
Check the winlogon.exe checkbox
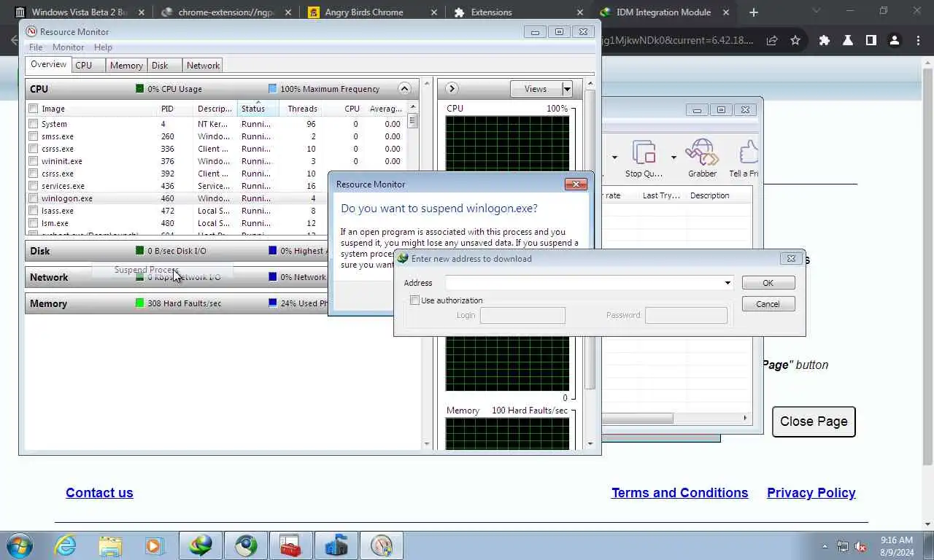pos(33,198)
